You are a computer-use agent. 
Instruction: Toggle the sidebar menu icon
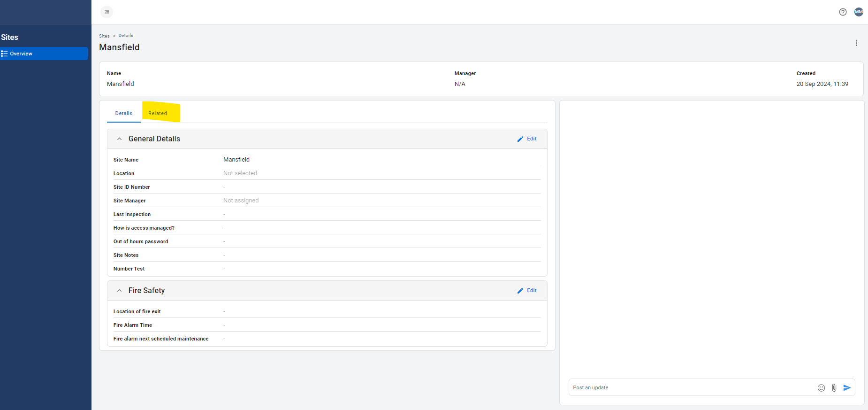tap(107, 12)
